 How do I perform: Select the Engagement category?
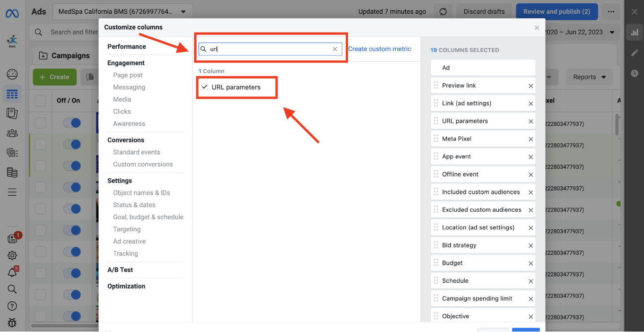coord(126,63)
